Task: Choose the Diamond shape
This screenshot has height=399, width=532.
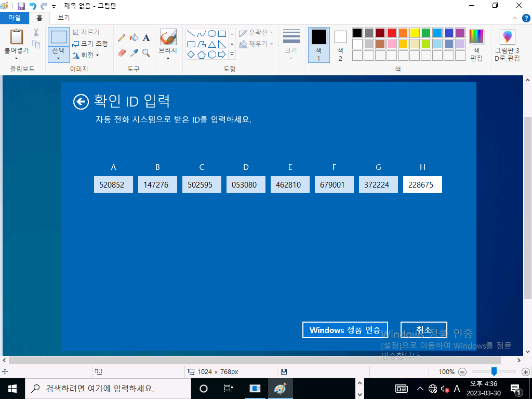Action: (191, 55)
